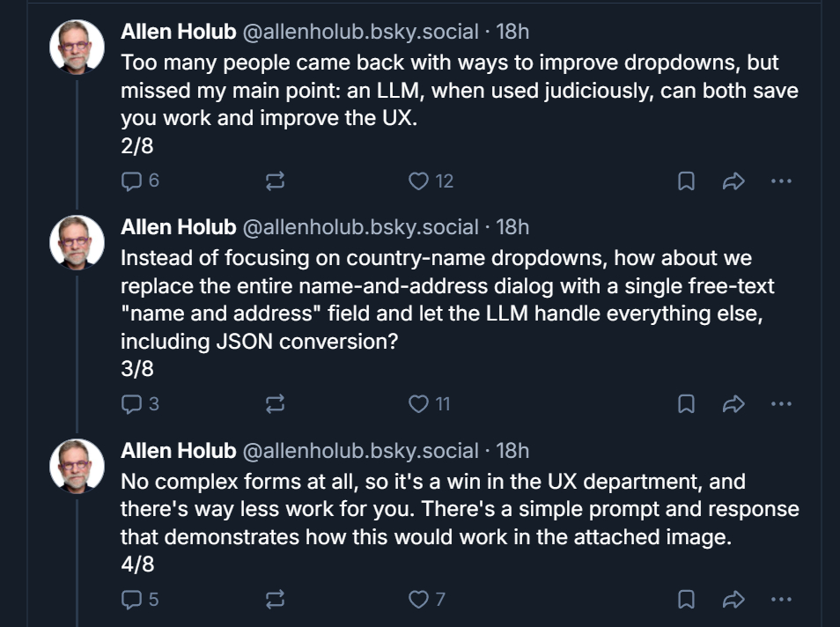Reply to the 3/8 post
The height and width of the screenshot is (627, 840).
[131, 404]
